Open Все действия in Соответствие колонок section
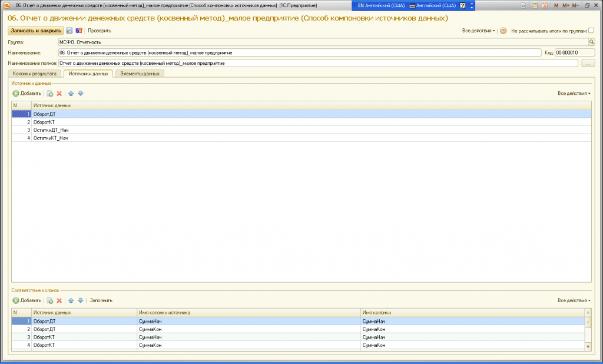Screen dimensions: 603x364 574,300
